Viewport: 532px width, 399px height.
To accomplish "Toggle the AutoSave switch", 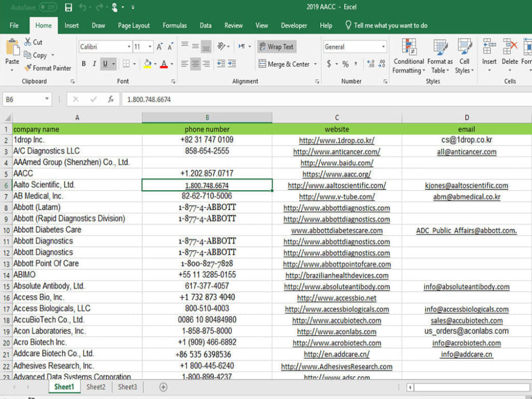I will [48, 7].
